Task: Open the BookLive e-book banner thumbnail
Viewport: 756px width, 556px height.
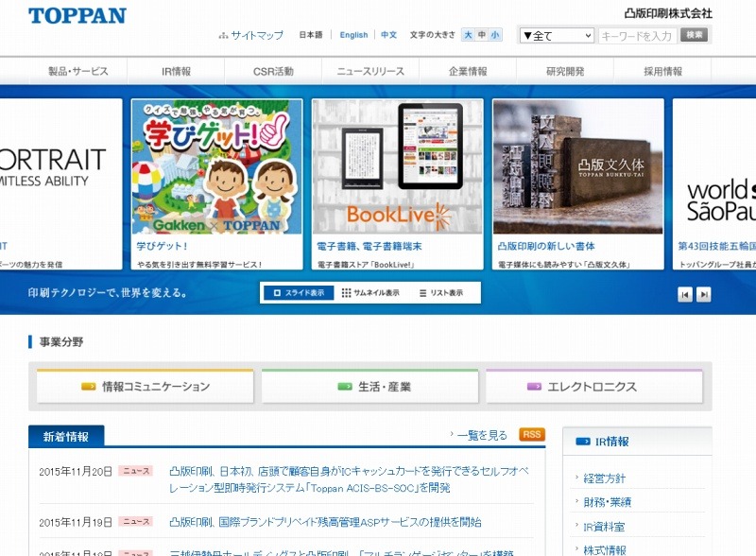Action: [397, 167]
